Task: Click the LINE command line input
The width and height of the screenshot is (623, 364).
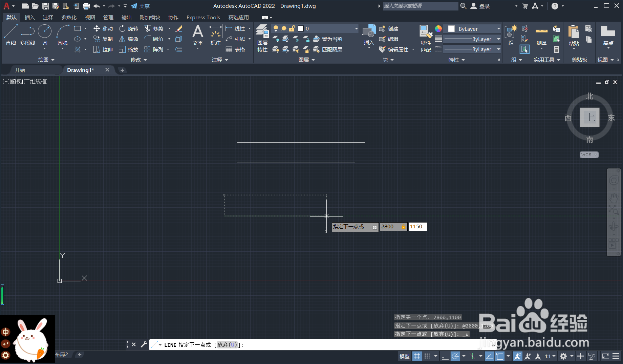Action: (323, 345)
